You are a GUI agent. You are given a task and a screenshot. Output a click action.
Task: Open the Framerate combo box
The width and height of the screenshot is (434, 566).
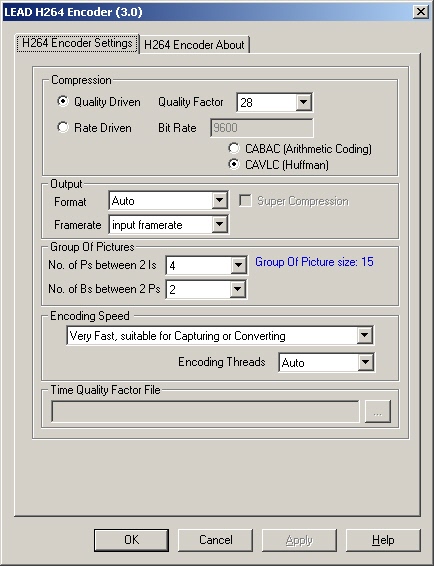click(x=220, y=225)
